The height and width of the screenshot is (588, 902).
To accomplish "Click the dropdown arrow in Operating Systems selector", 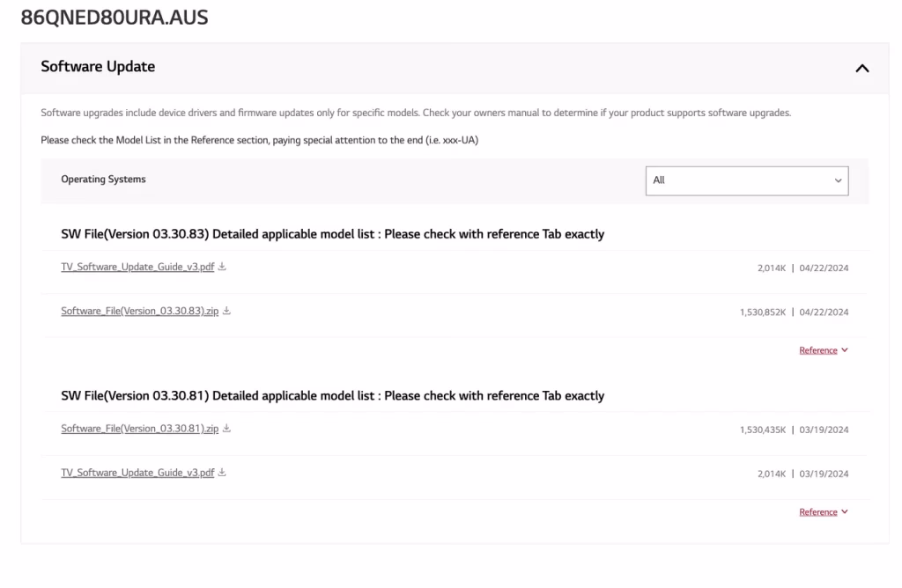I will [838, 180].
